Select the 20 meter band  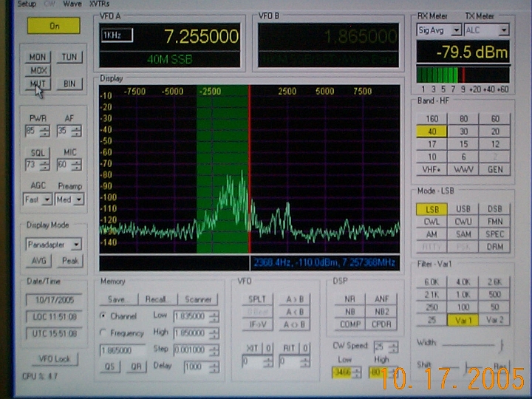[495, 132]
